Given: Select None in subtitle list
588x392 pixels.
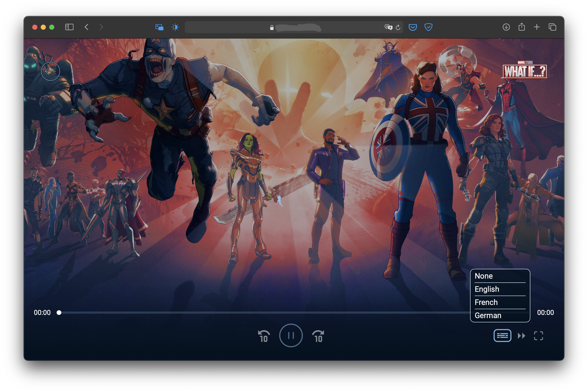Looking at the screenshot, I should coord(484,276).
